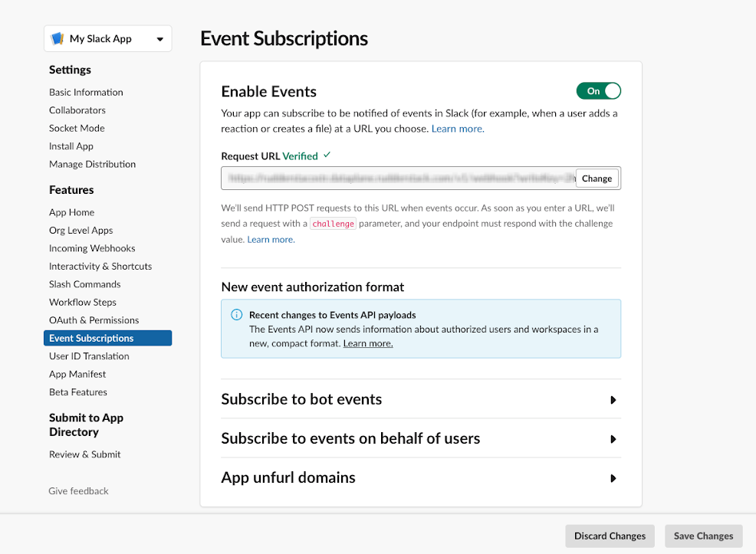756x554 pixels.
Task: Click the Request URL label text
Action: [x=251, y=156]
